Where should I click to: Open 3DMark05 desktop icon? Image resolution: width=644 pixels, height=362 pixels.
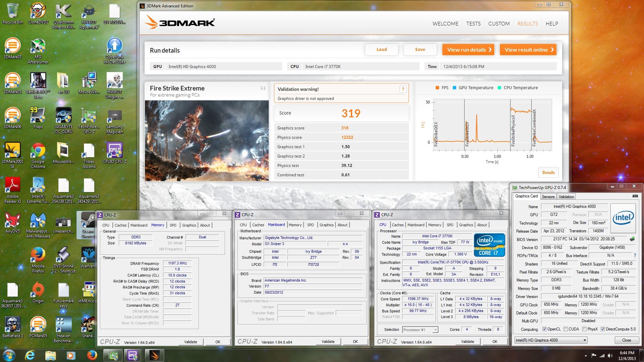[12, 84]
